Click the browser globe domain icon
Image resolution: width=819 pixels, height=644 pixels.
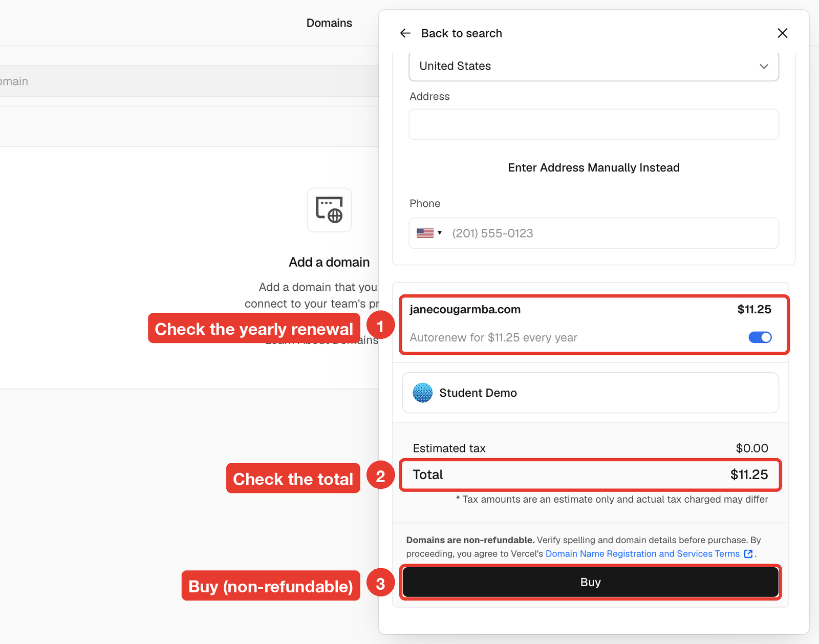329,210
